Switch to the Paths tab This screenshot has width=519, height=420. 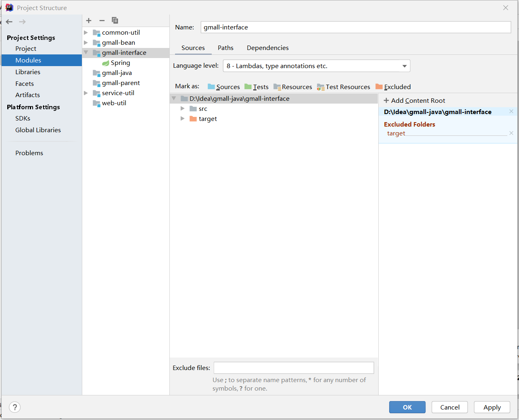(226, 48)
